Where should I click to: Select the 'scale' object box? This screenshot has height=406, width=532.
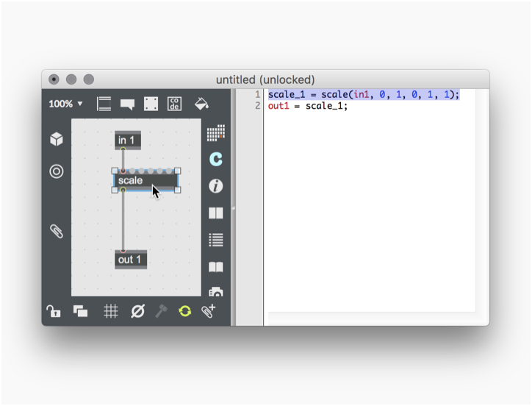pos(146,180)
